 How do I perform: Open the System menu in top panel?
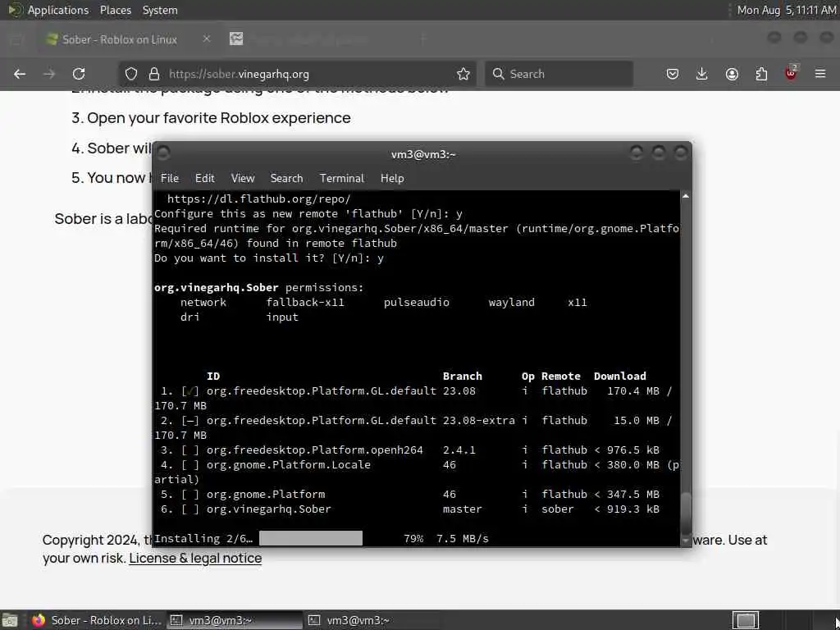coord(160,10)
